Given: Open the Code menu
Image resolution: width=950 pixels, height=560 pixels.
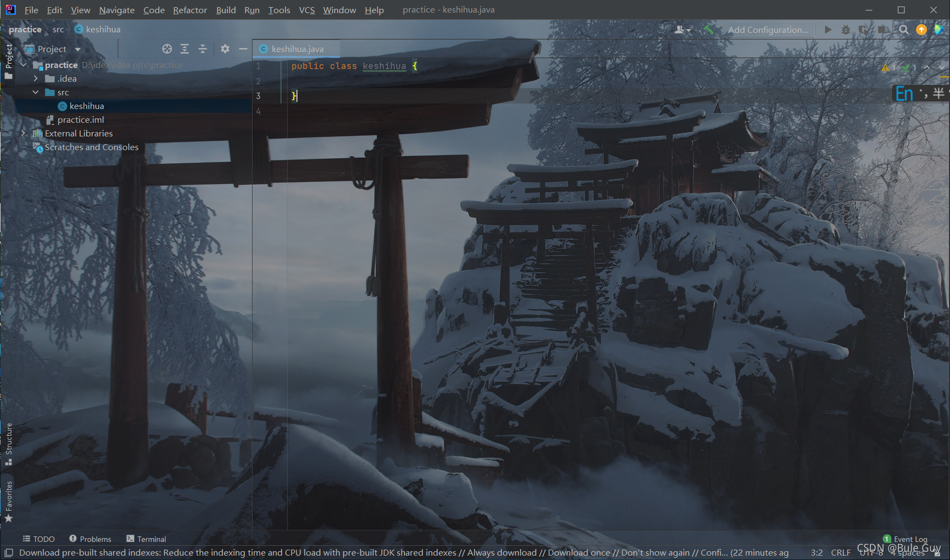Looking at the screenshot, I should pos(154,10).
